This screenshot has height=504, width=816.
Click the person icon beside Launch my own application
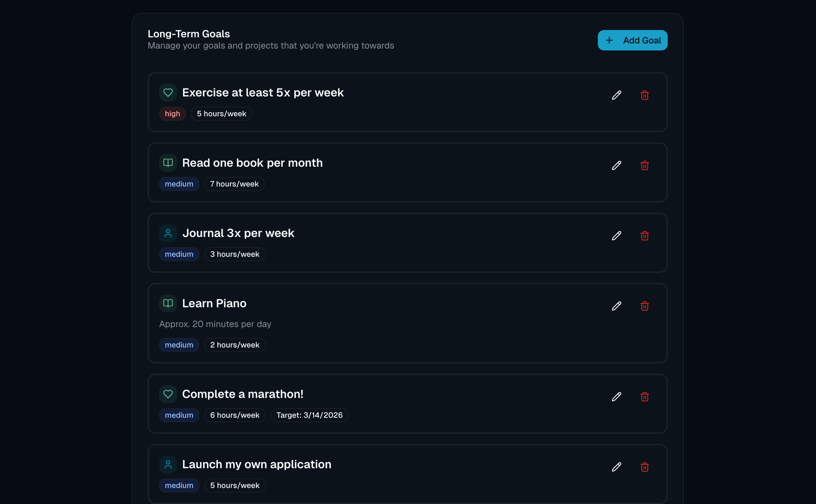(168, 464)
